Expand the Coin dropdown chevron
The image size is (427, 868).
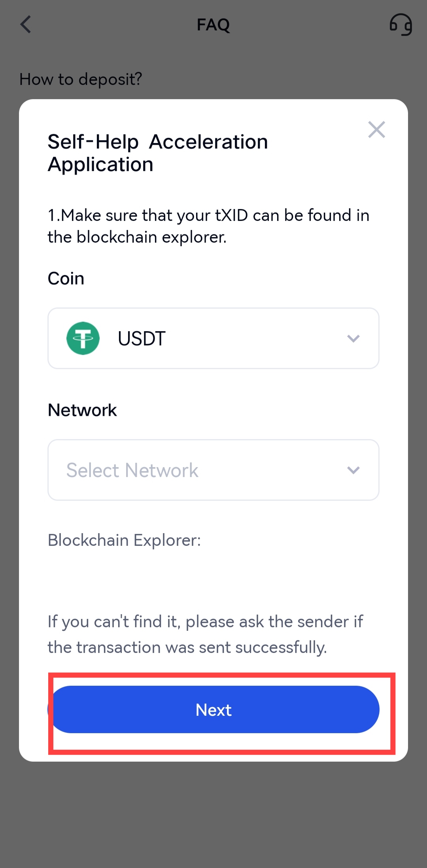click(353, 338)
